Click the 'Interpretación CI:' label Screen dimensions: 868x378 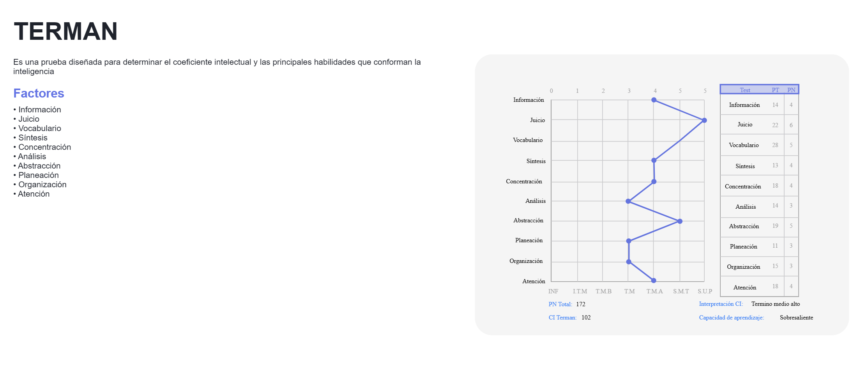pyautogui.click(x=721, y=304)
